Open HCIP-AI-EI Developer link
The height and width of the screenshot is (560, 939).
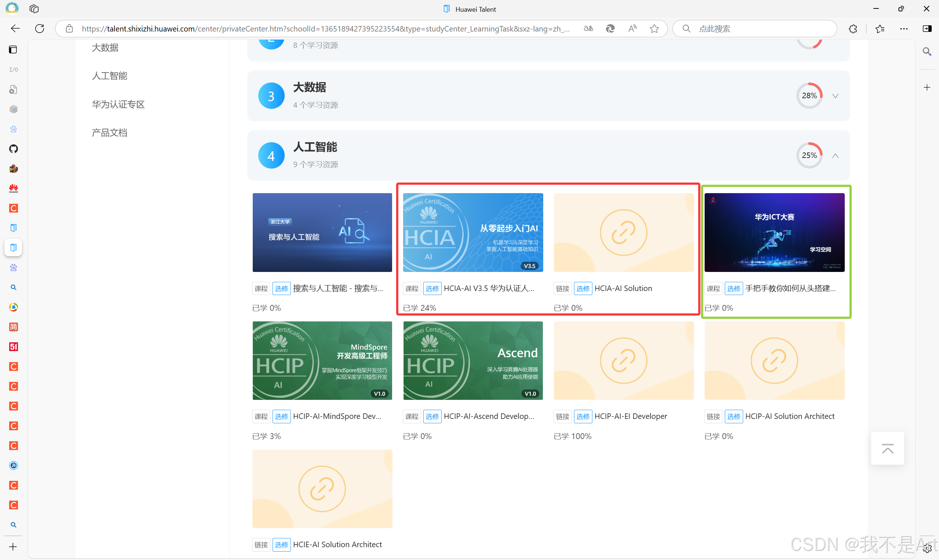tap(631, 416)
